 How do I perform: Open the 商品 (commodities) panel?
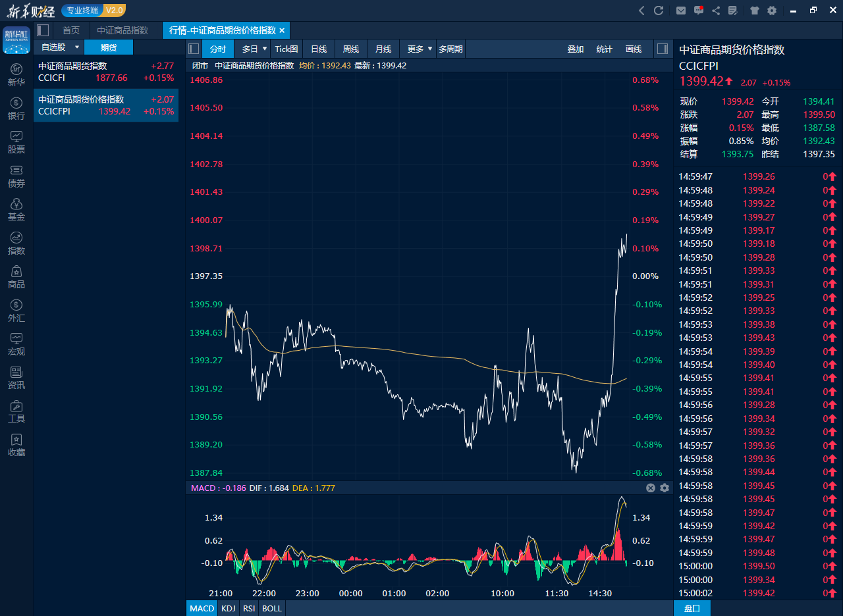16,278
